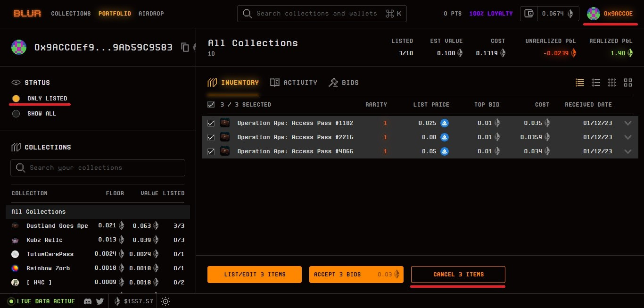
Task: Switch to the BIDS tab
Action: 344,83
